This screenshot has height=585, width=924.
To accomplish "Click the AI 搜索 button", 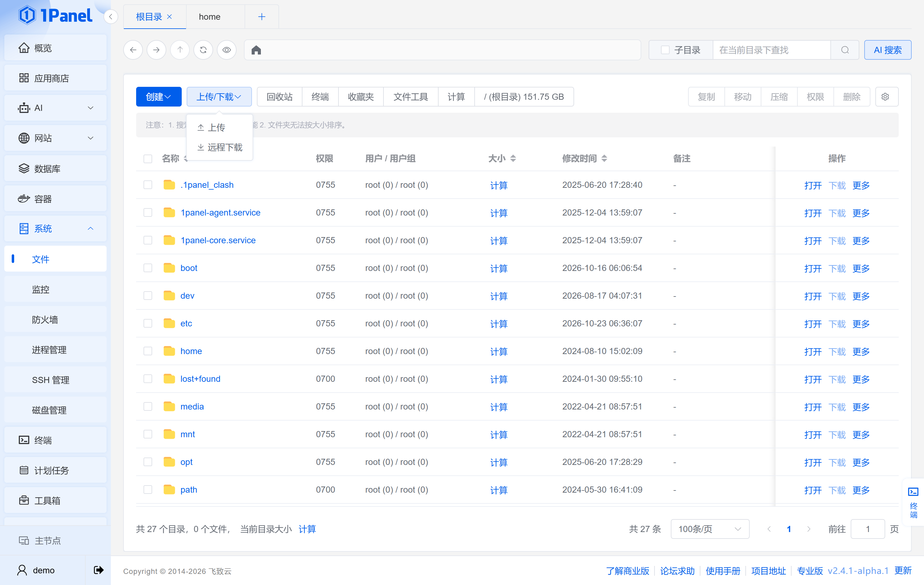I will [887, 50].
